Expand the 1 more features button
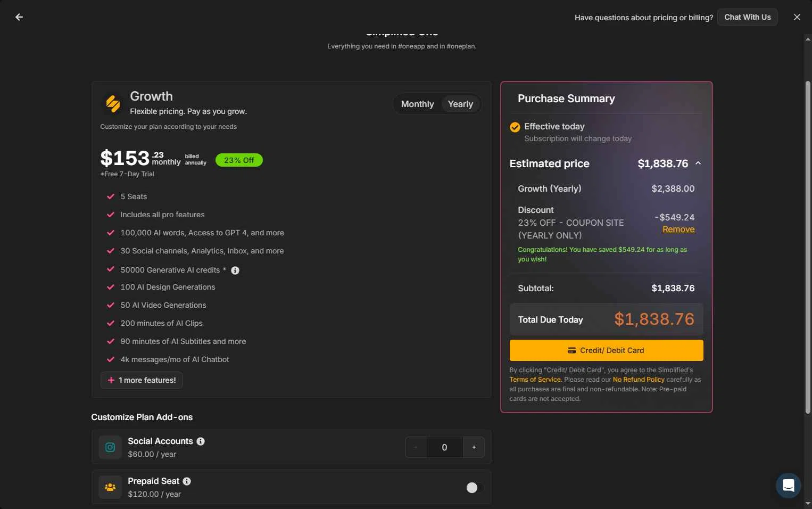 click(142, 380)
